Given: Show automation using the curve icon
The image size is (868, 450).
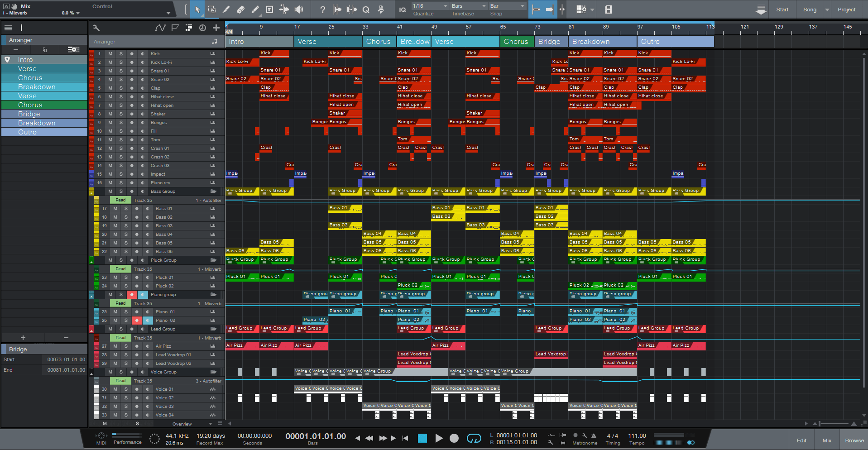Looking at the screenshot, I should [160, 28].
